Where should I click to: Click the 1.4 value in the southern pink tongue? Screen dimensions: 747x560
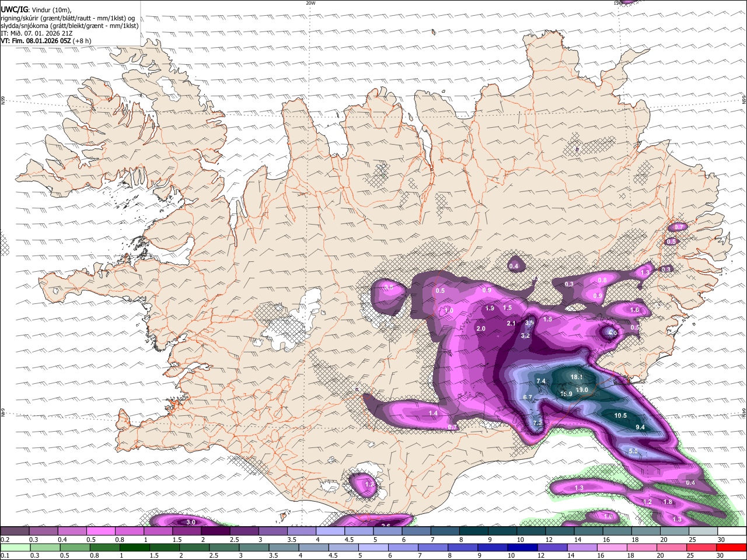coord(433,413)
